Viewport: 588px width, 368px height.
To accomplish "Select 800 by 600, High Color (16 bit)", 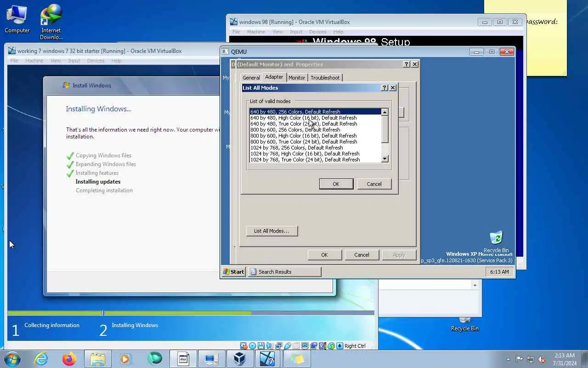I will pyautogui.click(x=315, y=136).
